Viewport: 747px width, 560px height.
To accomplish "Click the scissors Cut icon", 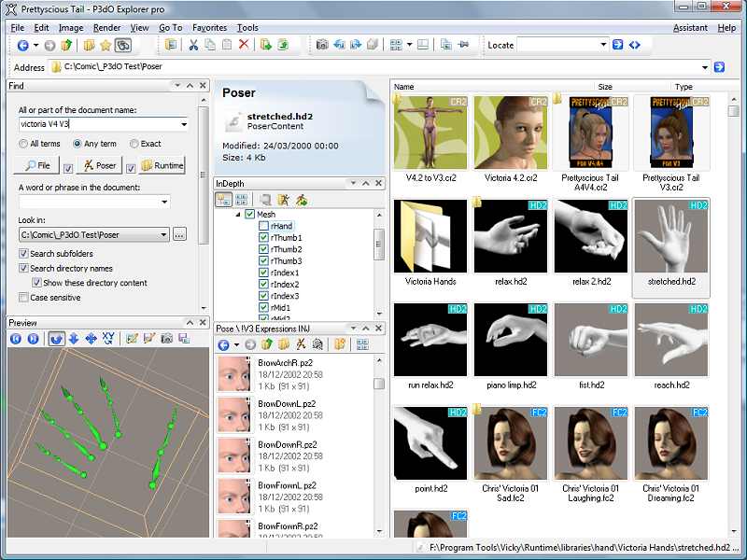I will (x=193, y=45).
